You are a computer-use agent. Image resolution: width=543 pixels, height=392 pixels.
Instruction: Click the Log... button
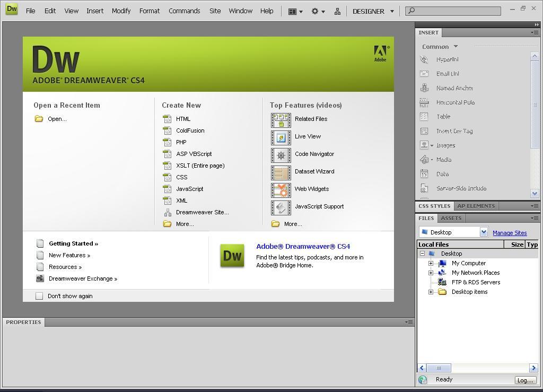tap(524, 380)
